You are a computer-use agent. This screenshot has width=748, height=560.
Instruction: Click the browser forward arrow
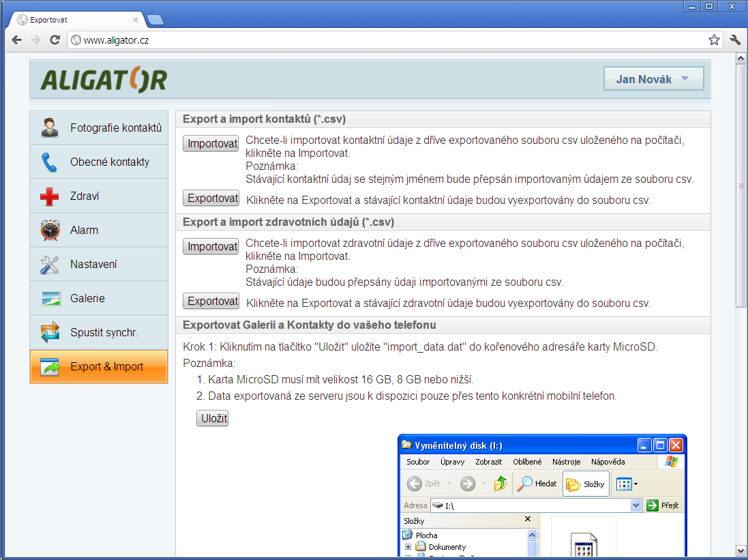(35, 40)
